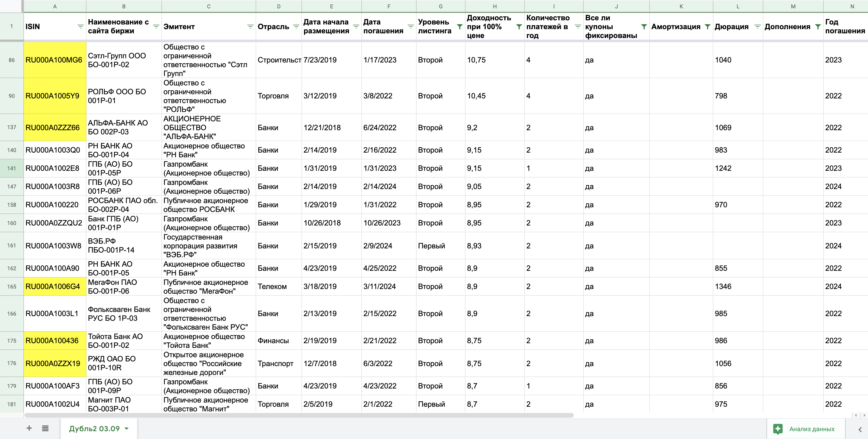Screen dimensions: 868x439
Task: Select cell Транспорт in Отрасль column
Action: click(x=279, y=363)
